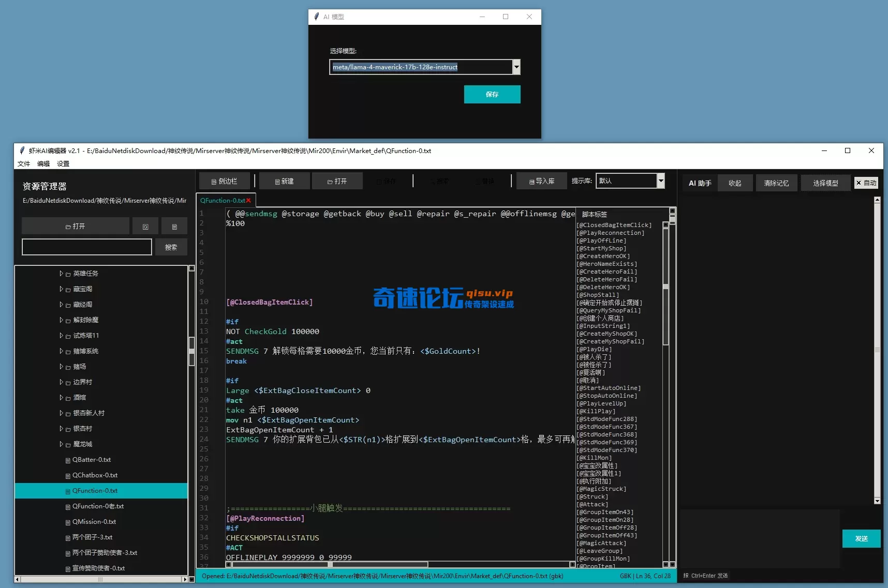Click the screenshot camera icon in the resource panel
The image size is (888, 588).
[x=145, y=226]
